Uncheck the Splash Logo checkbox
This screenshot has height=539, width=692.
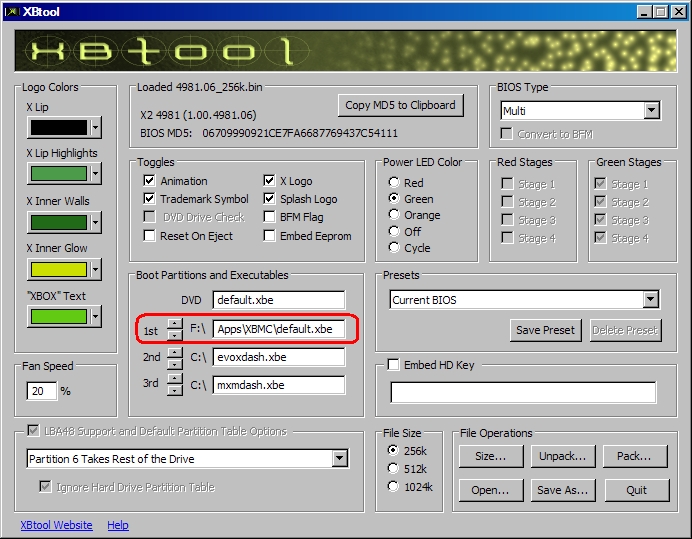pos(269,199)
